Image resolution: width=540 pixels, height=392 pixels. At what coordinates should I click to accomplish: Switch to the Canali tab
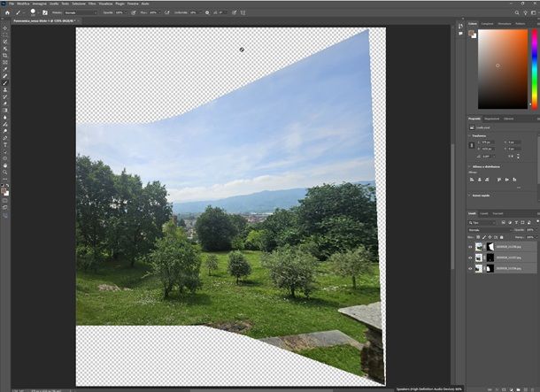tap(484, 214)
